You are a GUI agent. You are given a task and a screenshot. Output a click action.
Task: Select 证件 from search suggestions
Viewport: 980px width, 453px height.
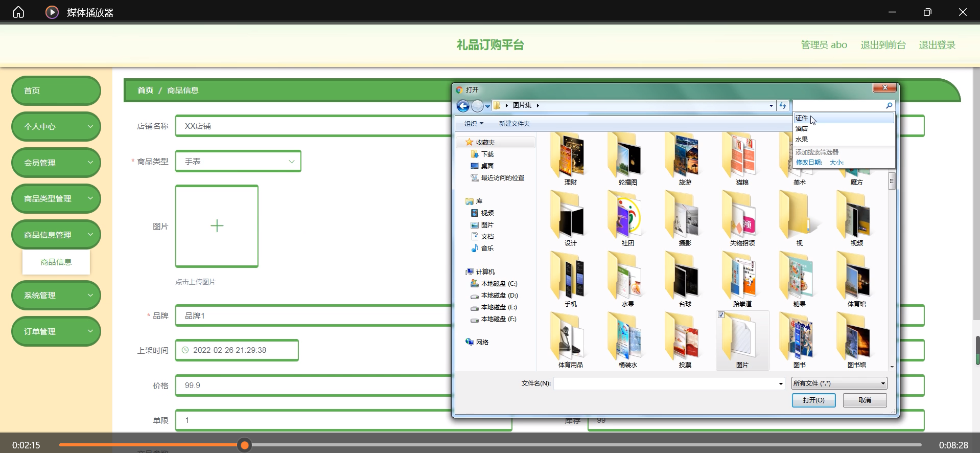pos(844,118)
